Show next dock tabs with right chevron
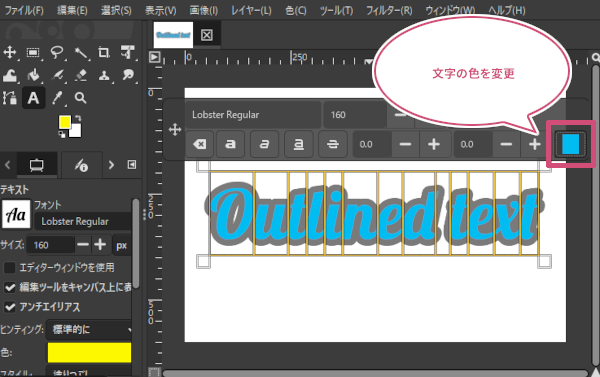Image resolution: width=600 pixels, height=377 pixels. (x=111, y=165)
